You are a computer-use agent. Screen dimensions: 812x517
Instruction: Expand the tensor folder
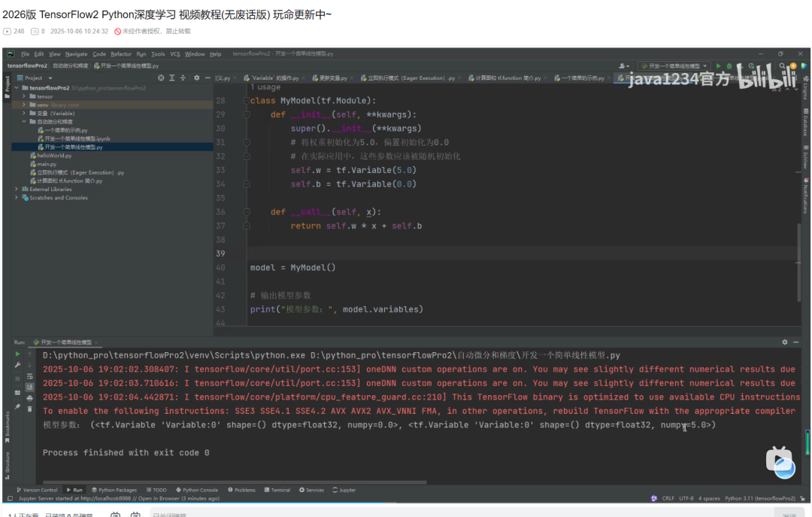24,96
